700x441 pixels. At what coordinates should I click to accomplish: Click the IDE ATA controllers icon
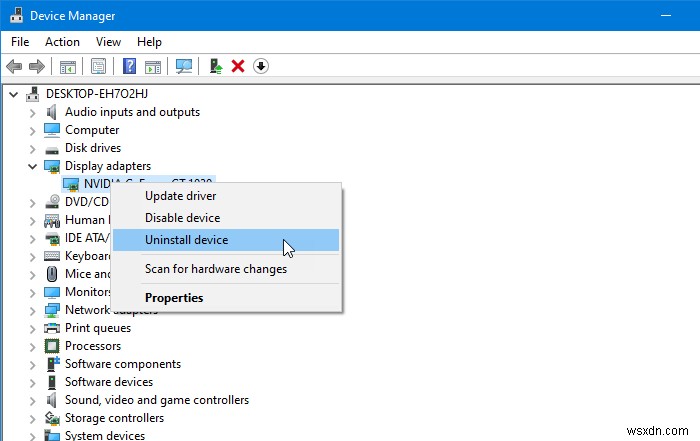(x=52, y=239)
